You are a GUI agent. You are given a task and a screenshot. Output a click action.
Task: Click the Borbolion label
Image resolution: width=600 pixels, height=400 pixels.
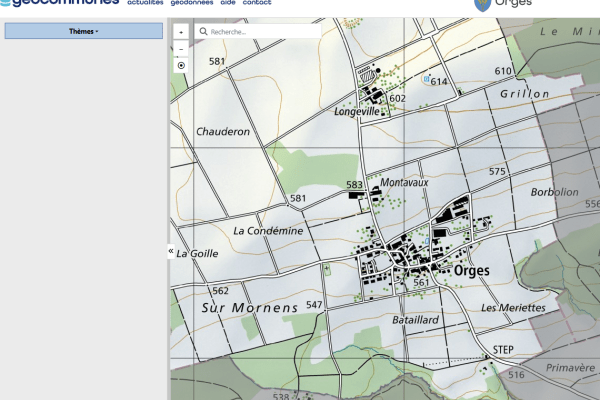[554, 192]
